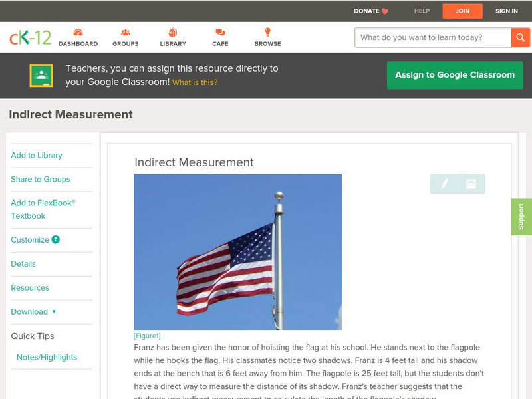Click Sign In in top bar
Screen dimensions: 532x399
pyautogui.click(x=506, y=11)
